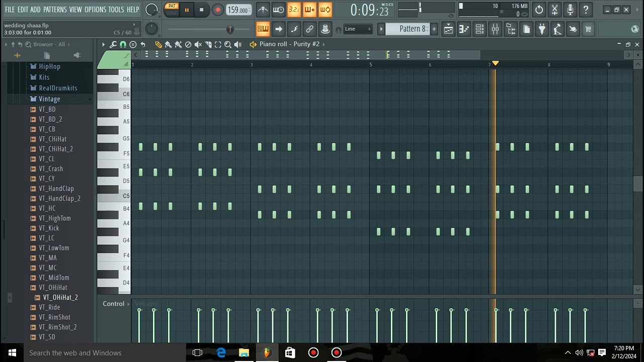Open the HELP menu
The width and height of the screenshot is (644, 362).
(133, 10)
